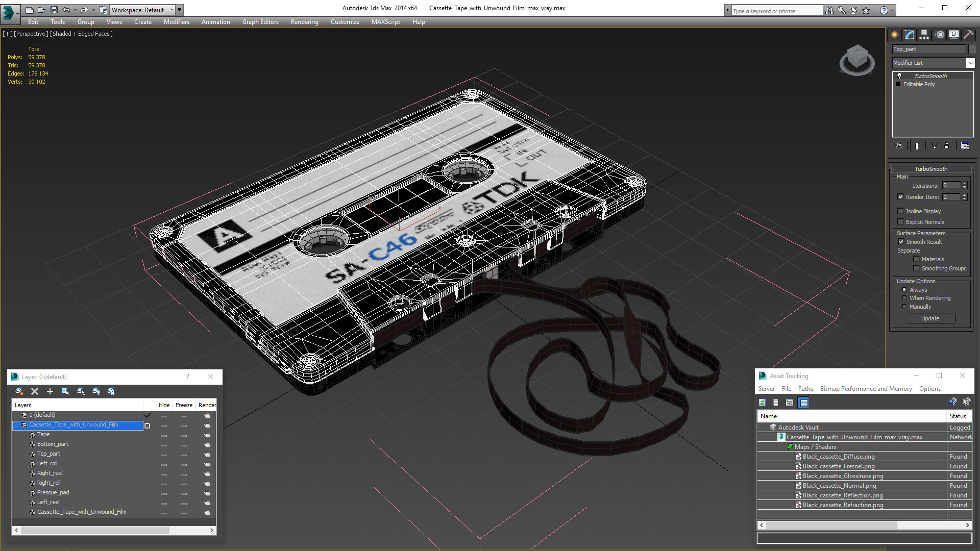Click Create New Layer icon in Layer dialog

tap(19, 391)
